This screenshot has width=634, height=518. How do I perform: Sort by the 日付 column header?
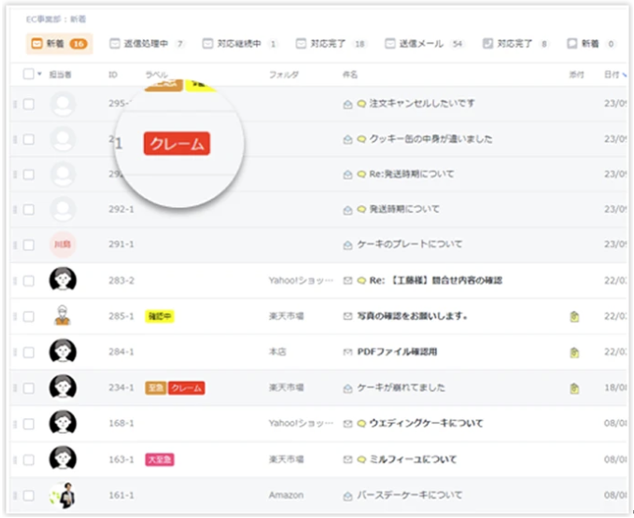pyautogui.click(x=610, y=74)
